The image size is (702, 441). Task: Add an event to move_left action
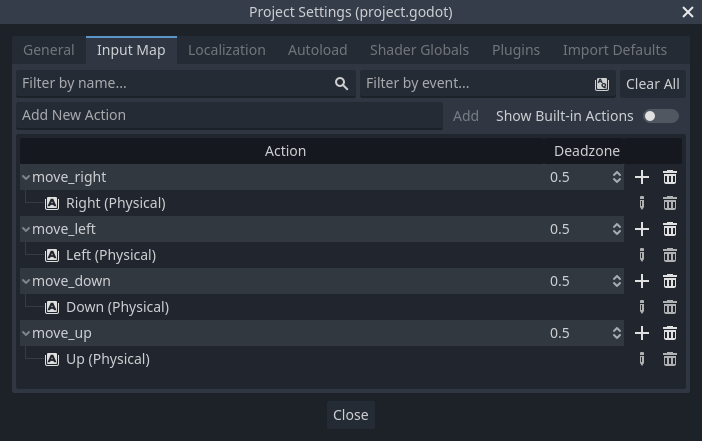click(642, 229)
